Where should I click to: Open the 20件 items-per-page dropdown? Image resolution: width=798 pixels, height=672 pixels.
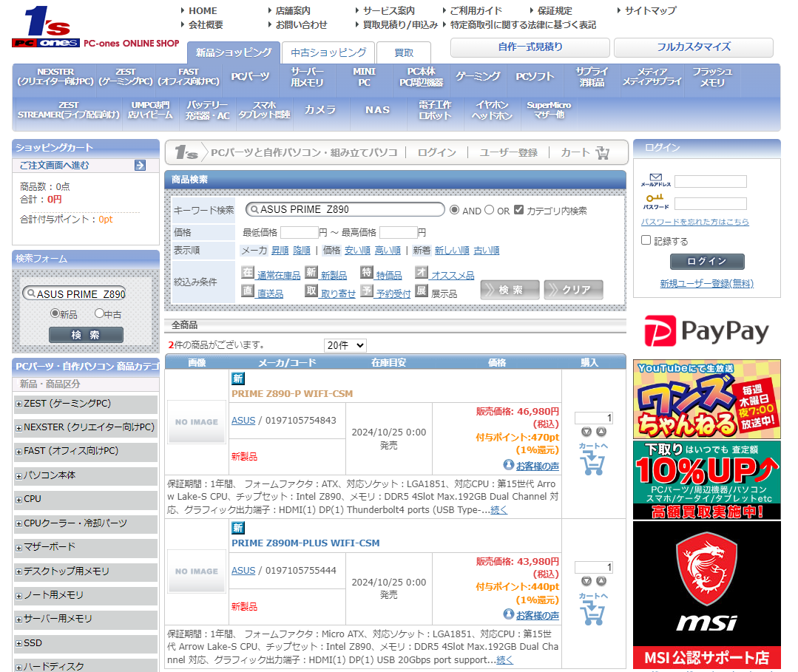(x=345, y=345)
